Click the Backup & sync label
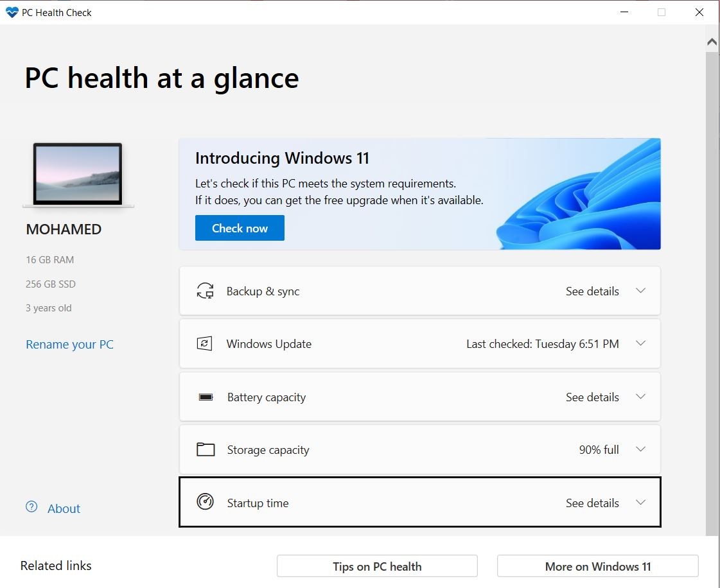 click(x=263, y=291)
